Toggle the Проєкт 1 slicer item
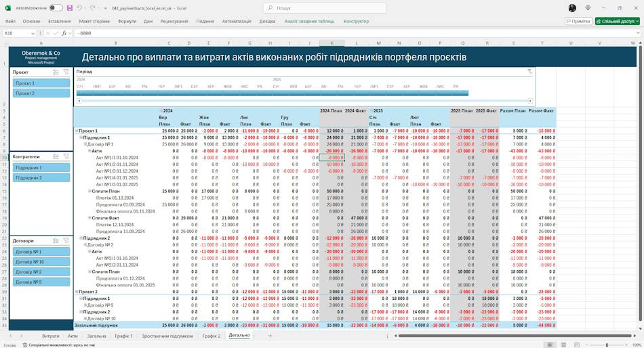The image size is (644, 348). pyautogui.click(x=41, y=83)
